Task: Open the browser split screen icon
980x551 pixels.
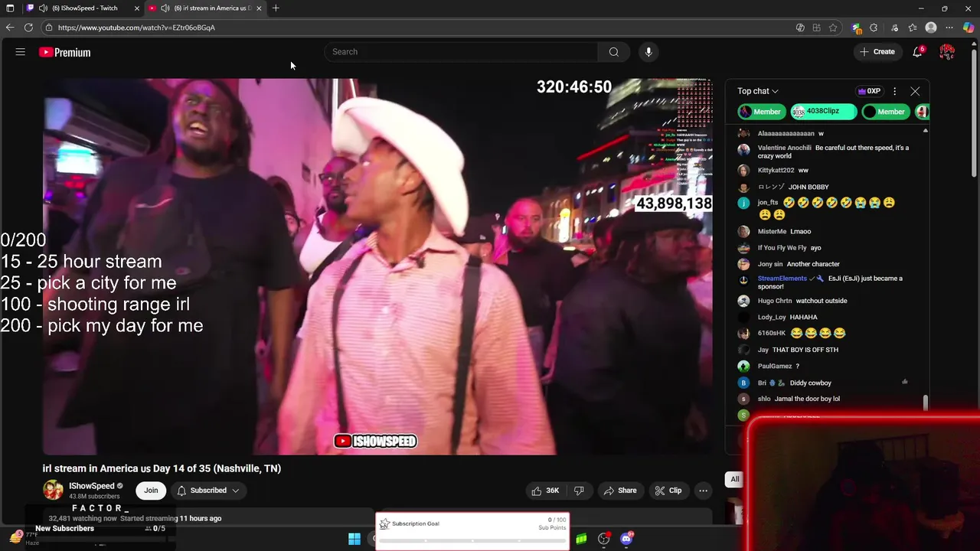Action: tap(816, 28)
